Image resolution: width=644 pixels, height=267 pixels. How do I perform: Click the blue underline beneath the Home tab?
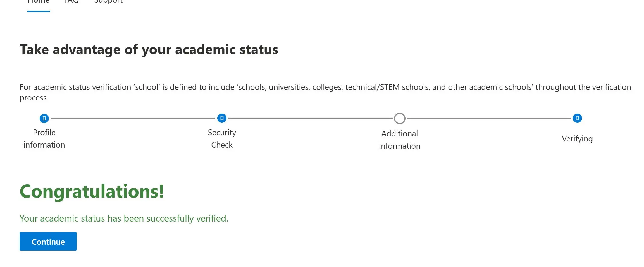click(x=39, y=11)
